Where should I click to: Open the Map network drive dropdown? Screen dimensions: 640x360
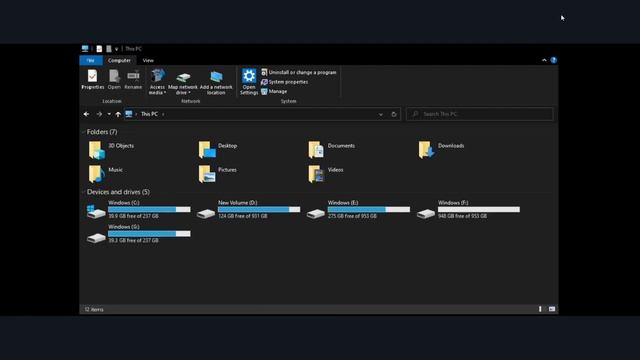[x=183, y=83]
